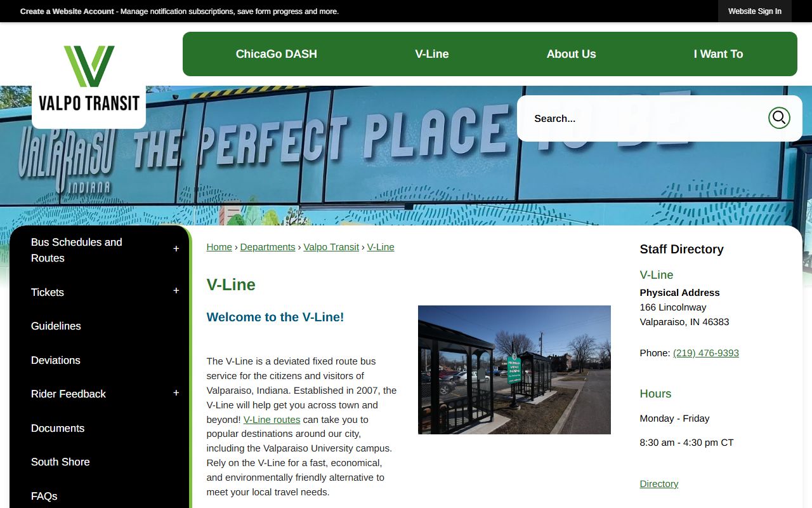
Task: Open Guidelines in the sidebar
Action: [56, 326]
